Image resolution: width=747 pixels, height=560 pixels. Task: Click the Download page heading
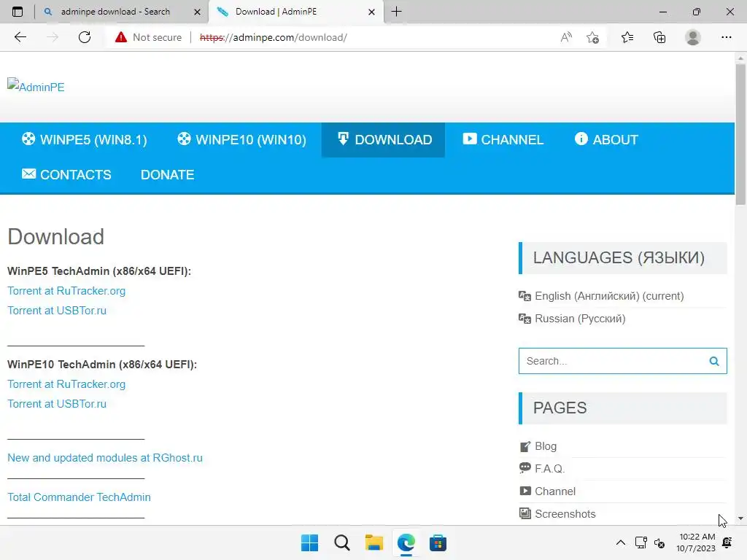point(55,237)
